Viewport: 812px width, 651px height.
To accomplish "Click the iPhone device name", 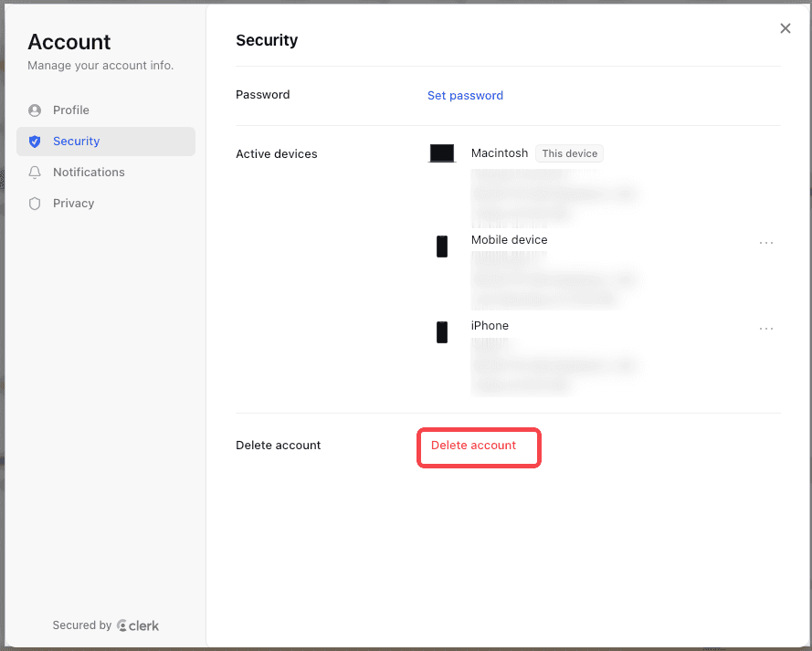I will [490, 325].
